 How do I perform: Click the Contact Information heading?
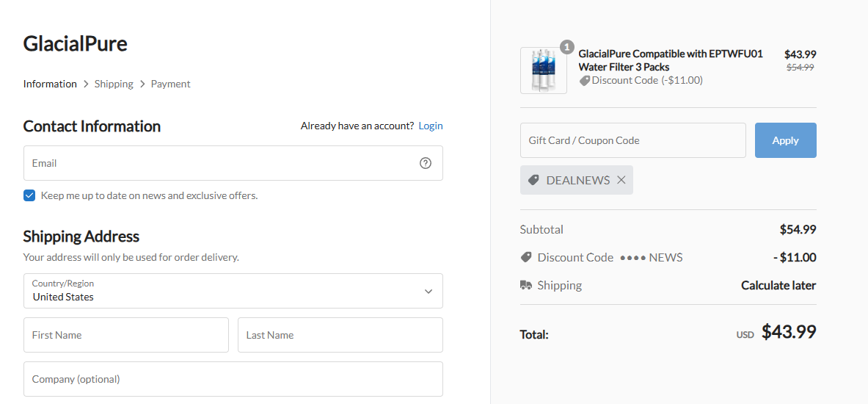[x=92, y=126]
